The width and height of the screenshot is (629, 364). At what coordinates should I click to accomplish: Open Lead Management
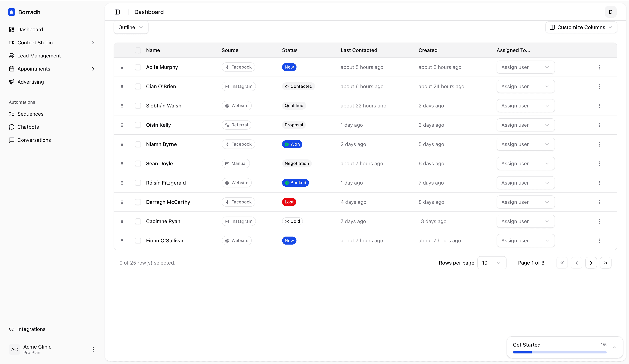(39, 56)
